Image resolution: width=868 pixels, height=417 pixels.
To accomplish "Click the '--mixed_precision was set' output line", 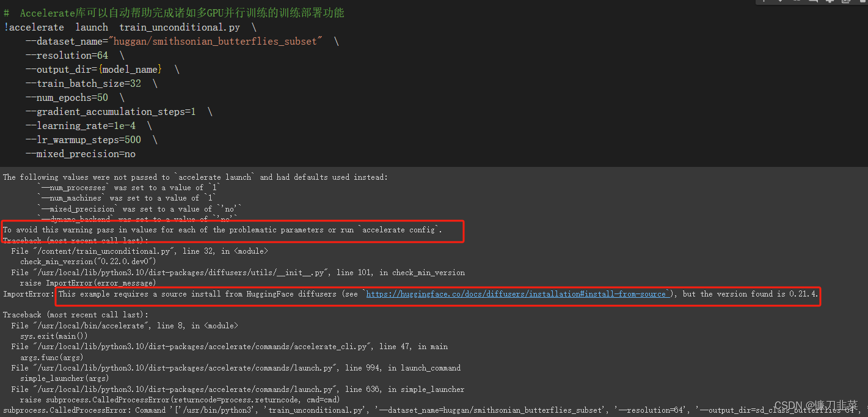I will (x=140, y=208).
